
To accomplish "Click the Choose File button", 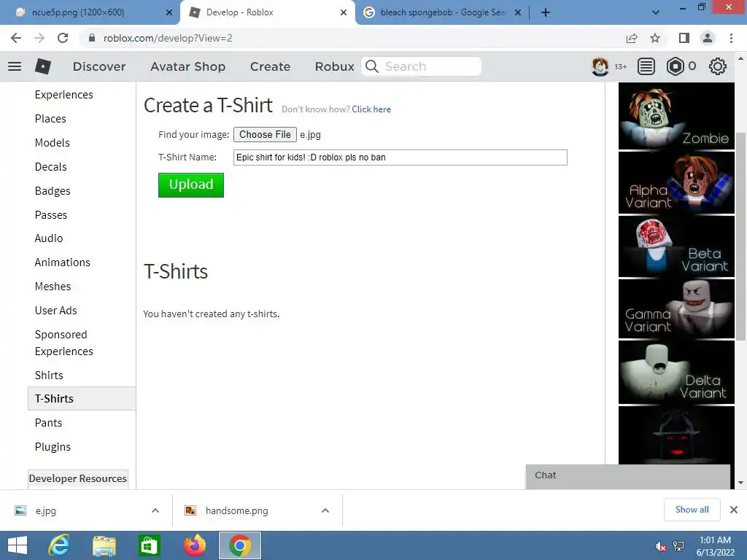I will coord(265,135).
